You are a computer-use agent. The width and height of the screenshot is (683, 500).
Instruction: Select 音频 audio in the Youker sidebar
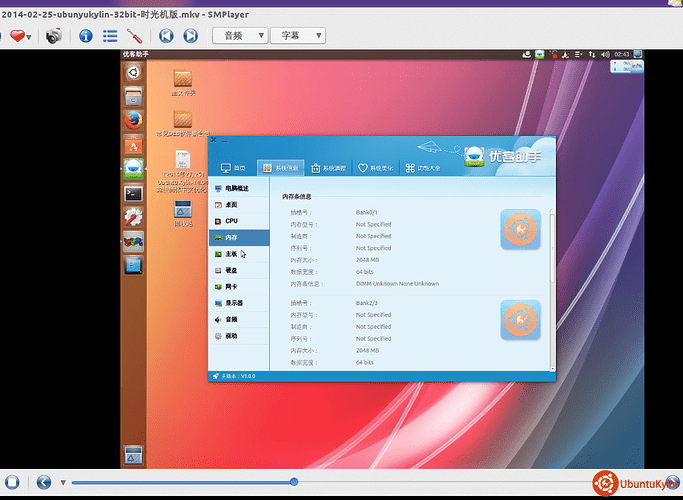click(239, 320)
